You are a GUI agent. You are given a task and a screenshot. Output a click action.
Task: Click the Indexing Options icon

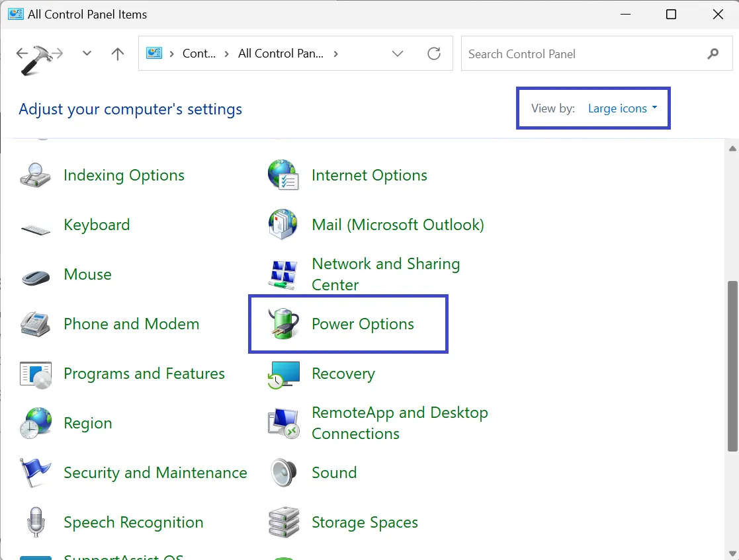35,175
